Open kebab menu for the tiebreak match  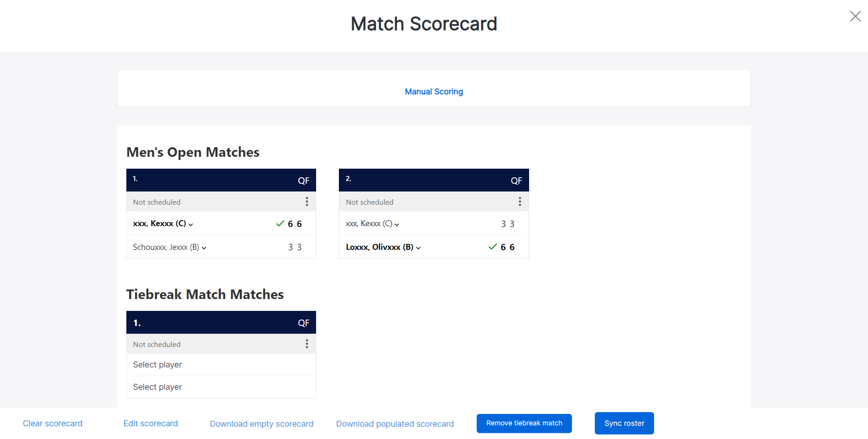[x=307, y=344]
